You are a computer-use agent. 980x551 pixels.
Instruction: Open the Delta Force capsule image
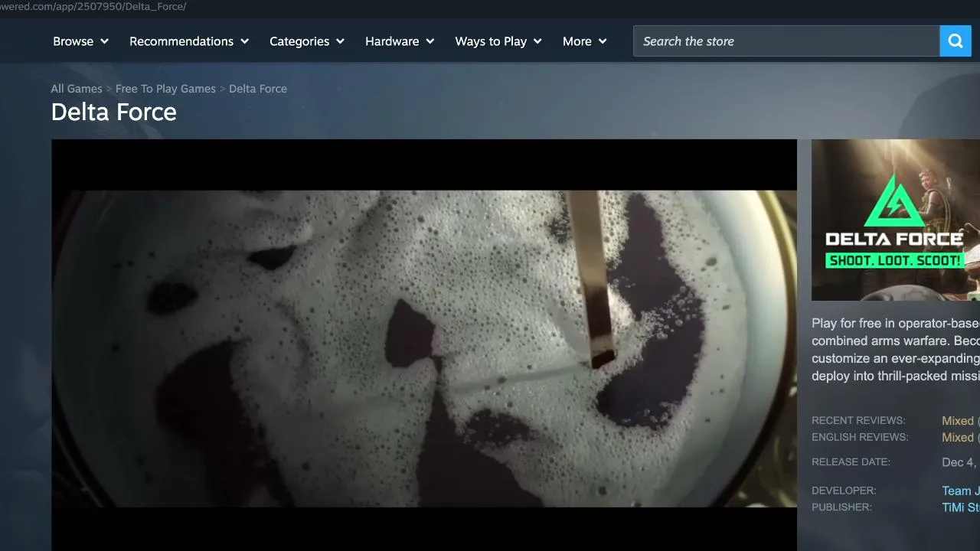896,220
